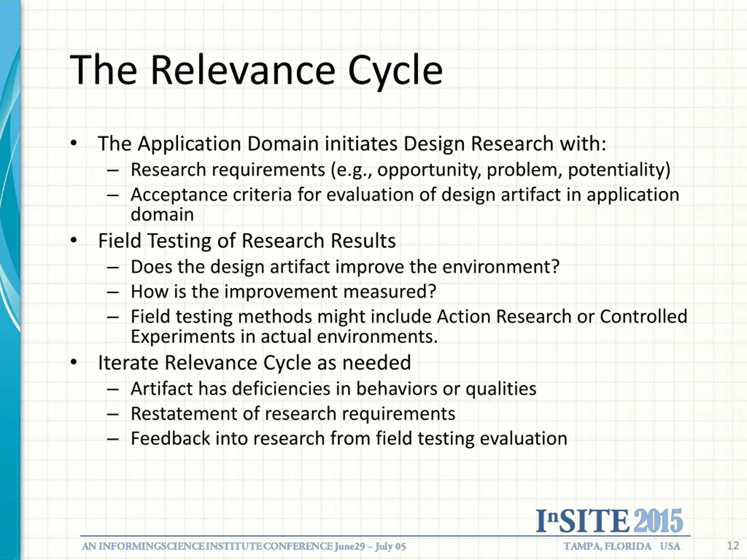Select 'The Application Domain initiates Design Research with:' bullet

(x=352, y=144)
